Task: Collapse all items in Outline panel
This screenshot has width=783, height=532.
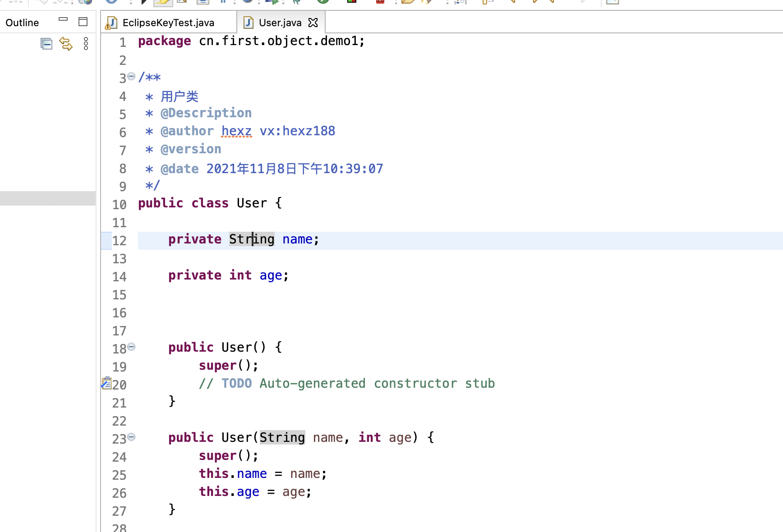Action: pos(46,44)
